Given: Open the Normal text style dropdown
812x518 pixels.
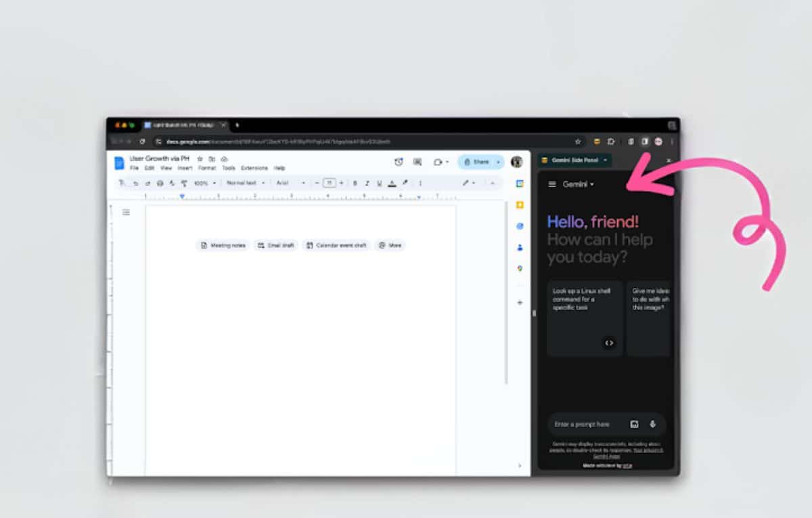Looking at the screenshot, I should point(246,184).
